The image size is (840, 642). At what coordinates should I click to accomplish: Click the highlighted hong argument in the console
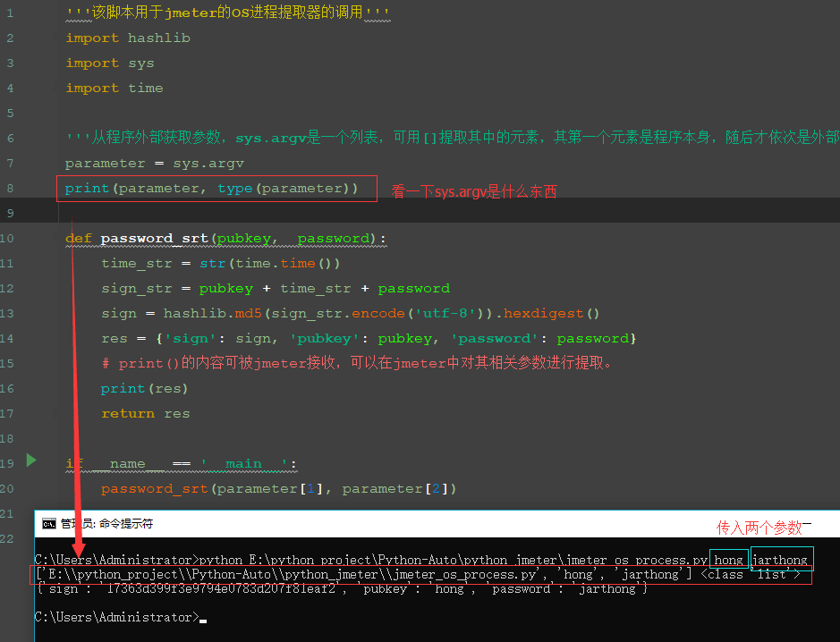click(x=728, y=559)
